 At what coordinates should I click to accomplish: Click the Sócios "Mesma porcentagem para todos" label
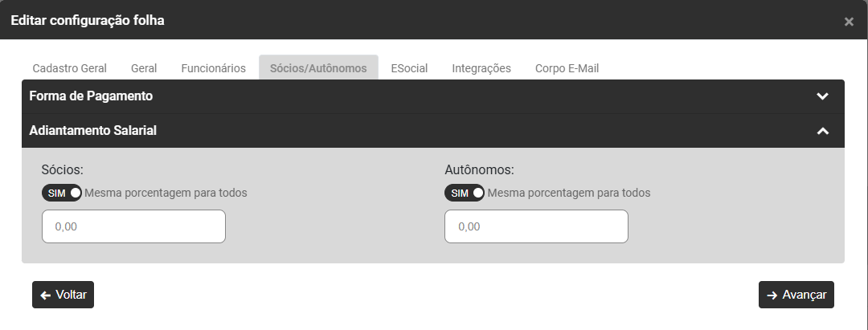[x=166, y=193]
